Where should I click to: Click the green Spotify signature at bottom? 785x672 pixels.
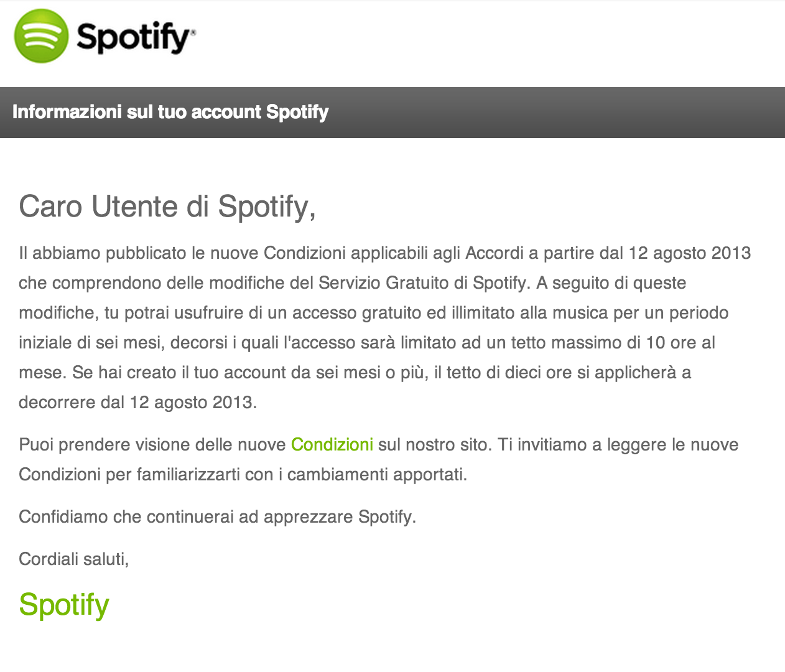(64, 605)
